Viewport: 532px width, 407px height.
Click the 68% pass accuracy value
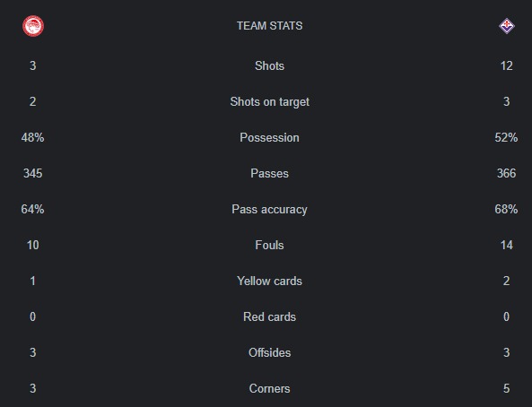506,209
